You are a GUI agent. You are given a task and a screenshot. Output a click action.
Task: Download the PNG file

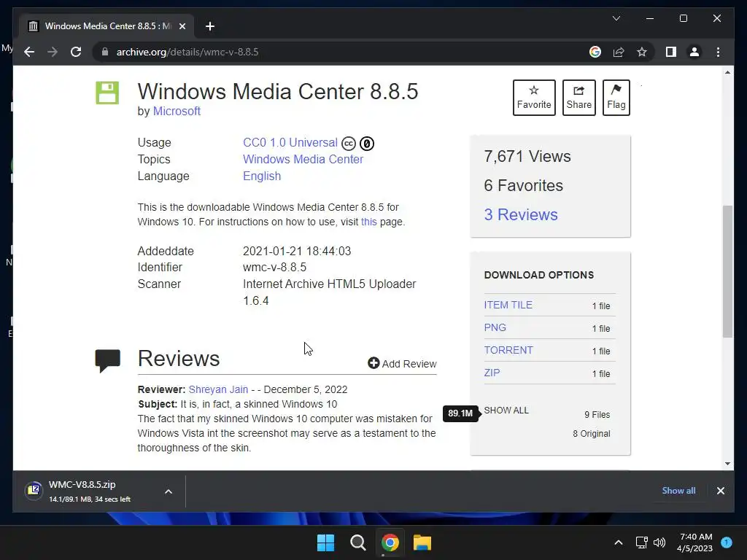tap(495, 327)
